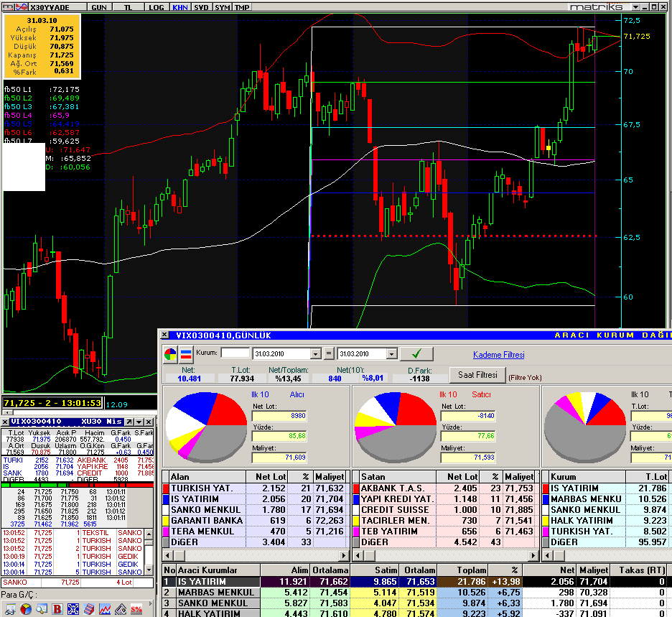Screen dimensions: 672x617
Task: Open the indicator wave icon in chart toolbar
Action: (22, 7)
